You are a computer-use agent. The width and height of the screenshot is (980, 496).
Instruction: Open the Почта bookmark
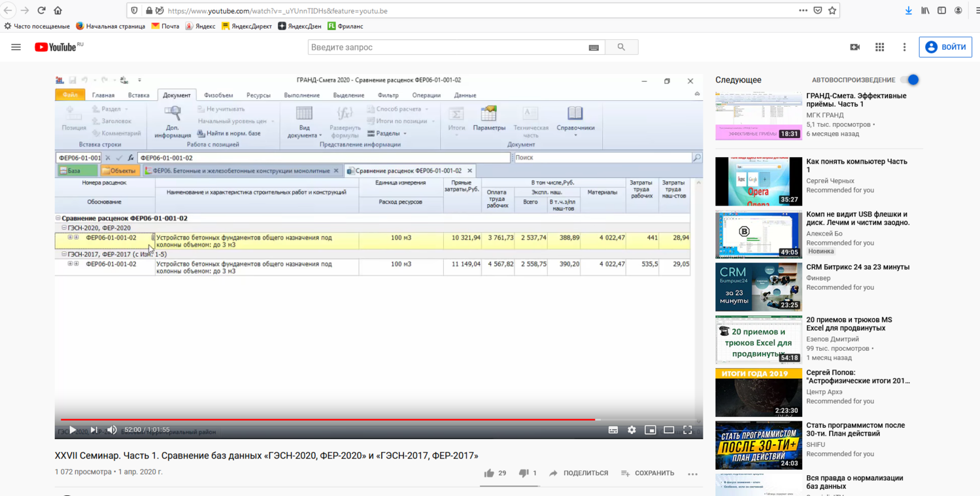(165, 26)
